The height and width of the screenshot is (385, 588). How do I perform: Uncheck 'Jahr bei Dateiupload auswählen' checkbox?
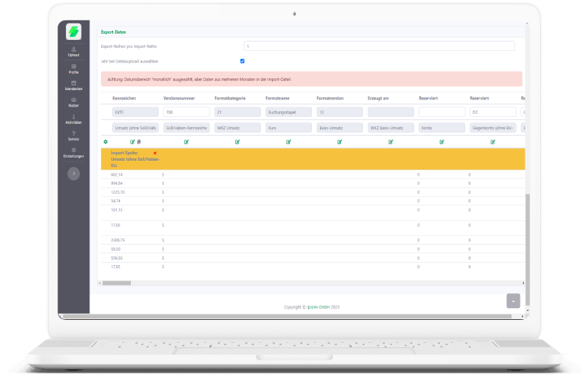pos(242,60)
